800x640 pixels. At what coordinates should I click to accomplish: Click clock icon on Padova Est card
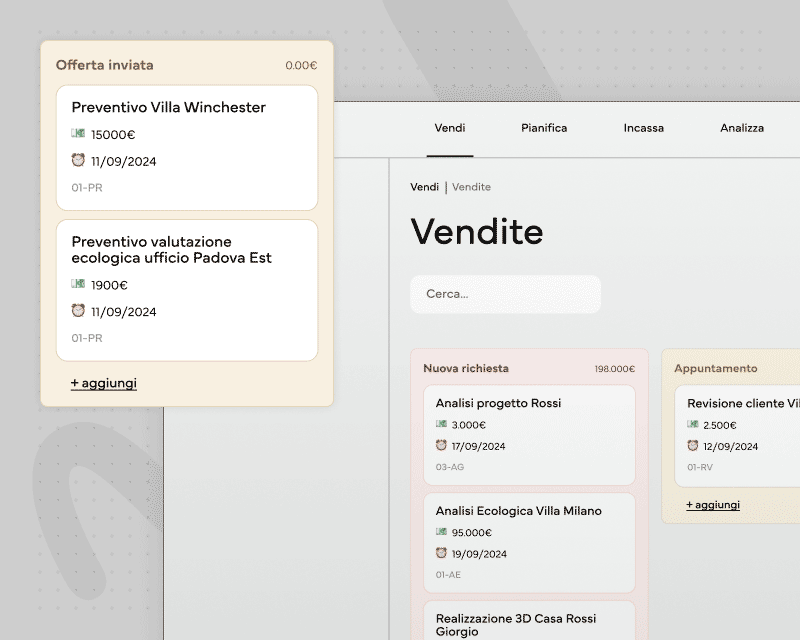(78, 311)
